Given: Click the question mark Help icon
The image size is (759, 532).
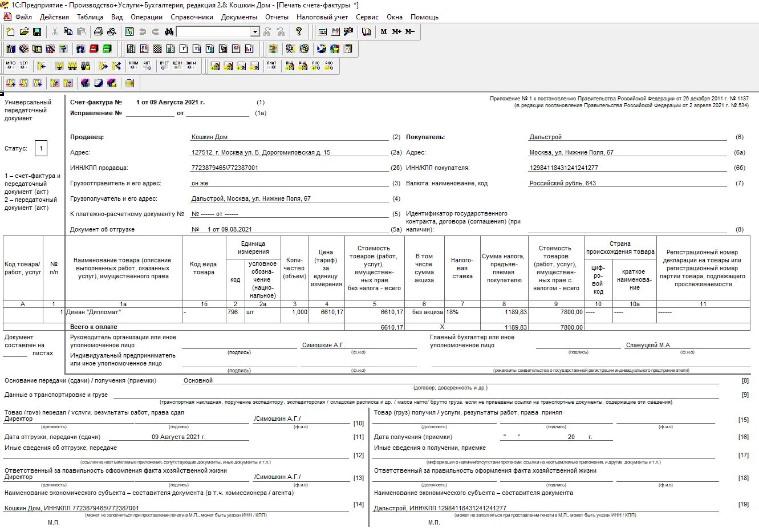Looking at the screenshot, I should pos(298,32).
